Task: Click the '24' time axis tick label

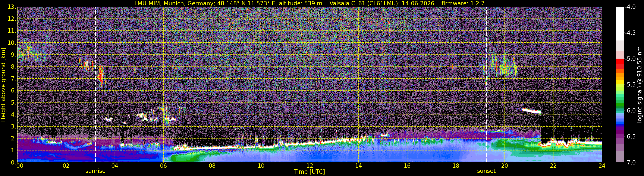Action: point(602,166)
